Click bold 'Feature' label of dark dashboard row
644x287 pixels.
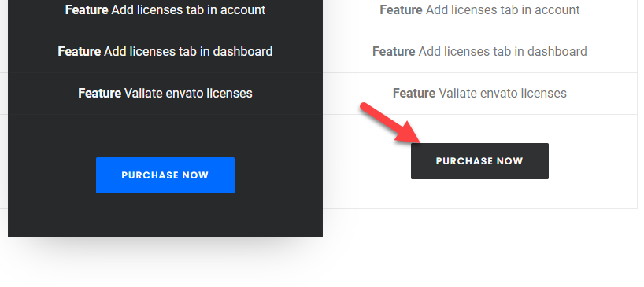79,52
